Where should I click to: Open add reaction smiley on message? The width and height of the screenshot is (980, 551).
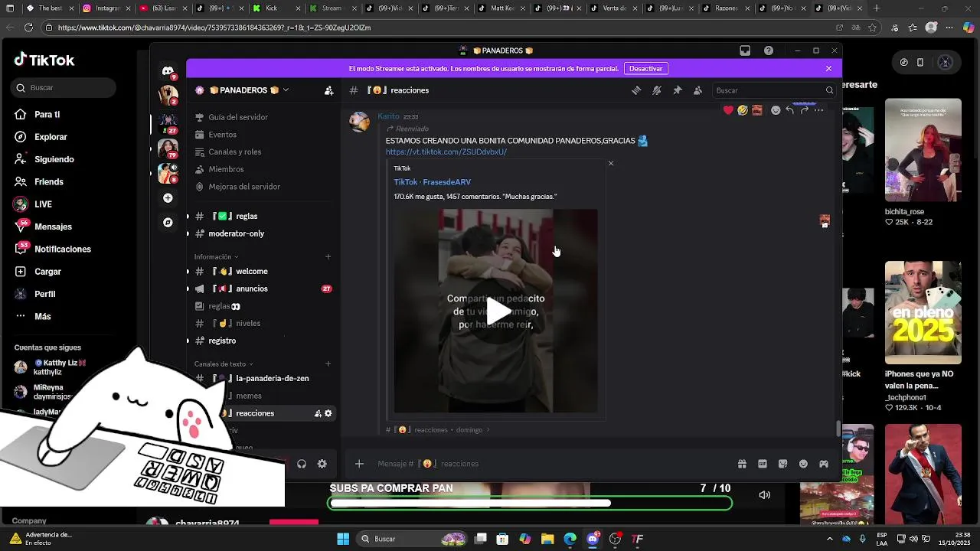(x=776, y=110)
